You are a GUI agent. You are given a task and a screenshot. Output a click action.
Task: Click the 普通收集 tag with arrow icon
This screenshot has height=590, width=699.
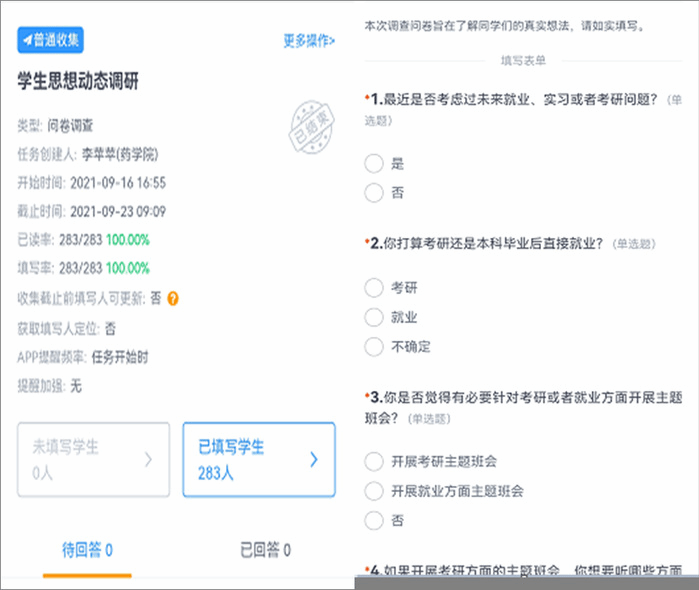(x=50, y=41)
